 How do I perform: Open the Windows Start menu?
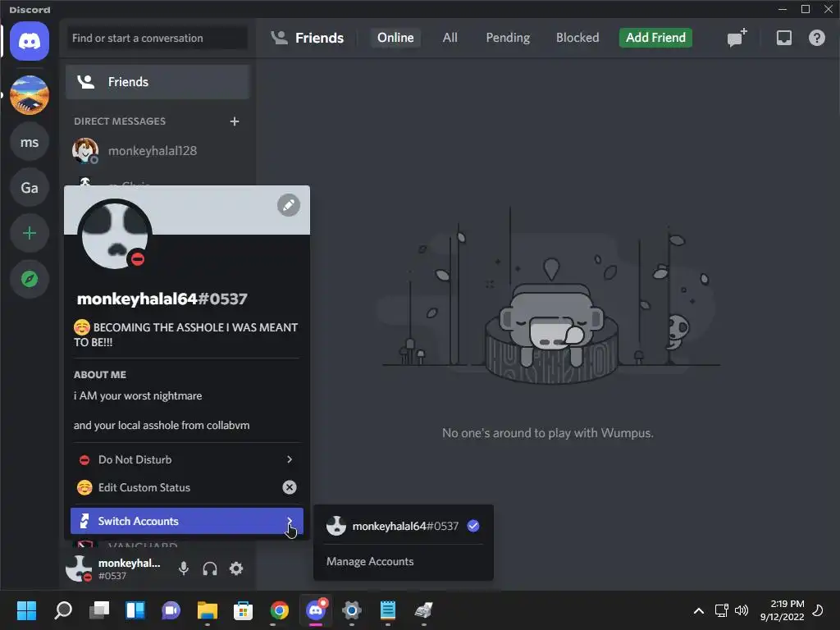(26, 610)
